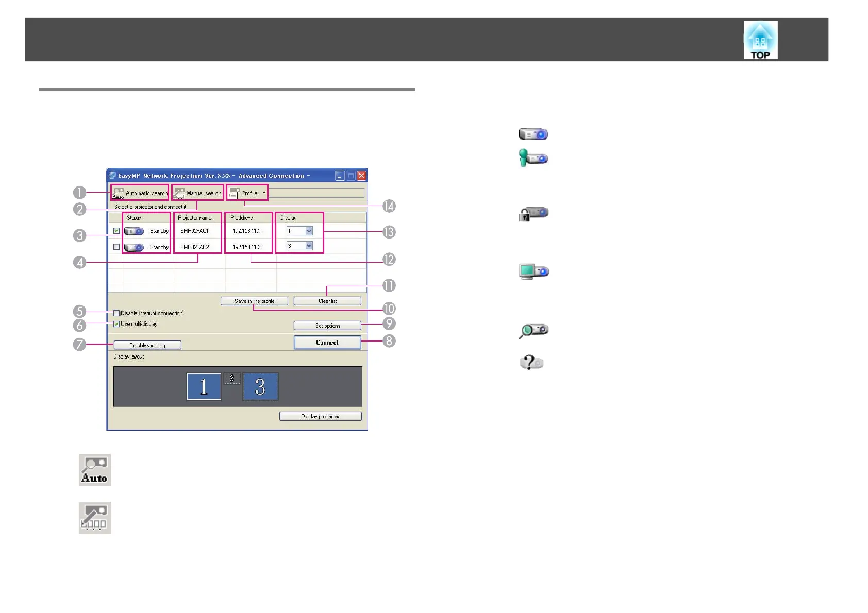The image size is (868, 613).
Task: Select projector name EMP02FAC1
Action: tap(194, 231)
